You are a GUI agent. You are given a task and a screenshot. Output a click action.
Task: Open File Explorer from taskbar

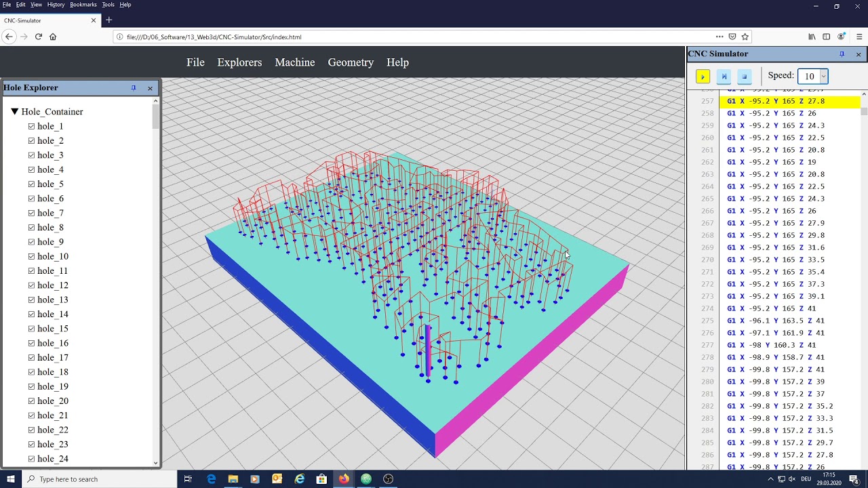pyautogui.click(x=233, y=479)
